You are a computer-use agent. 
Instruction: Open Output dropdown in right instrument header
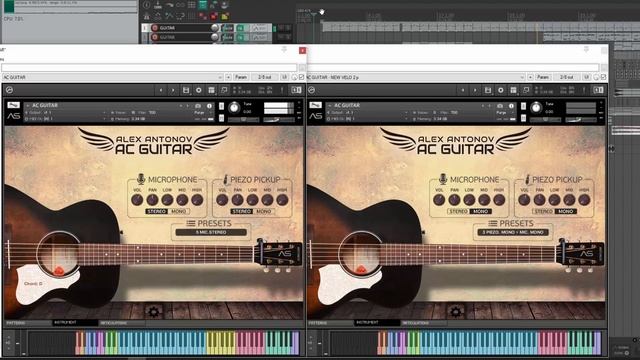click(367, 113)
